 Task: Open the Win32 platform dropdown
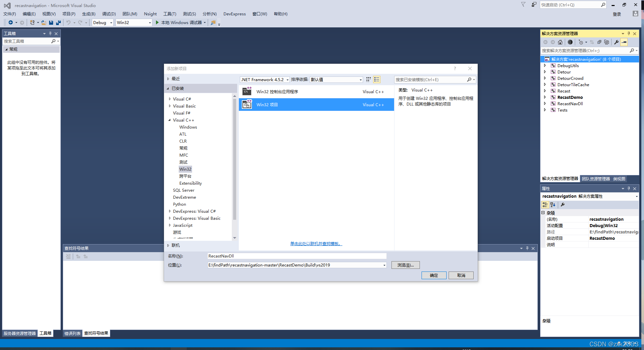point(150,23)
